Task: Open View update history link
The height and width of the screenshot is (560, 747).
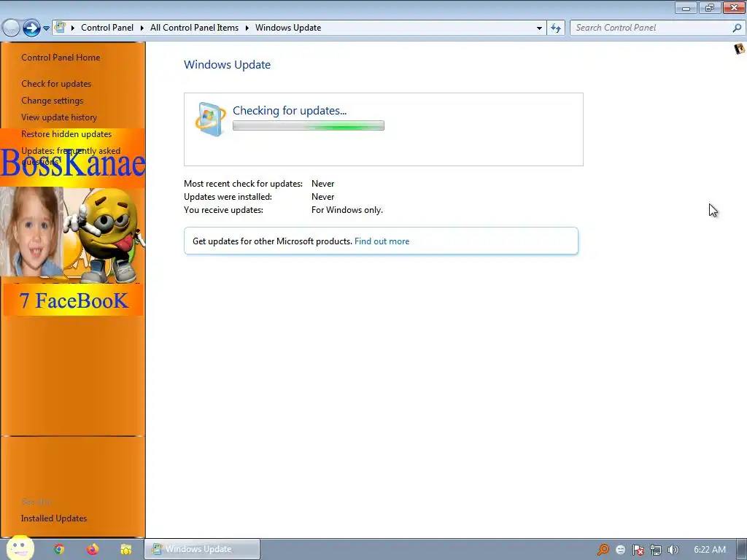Action: click(x=59, y=117)
